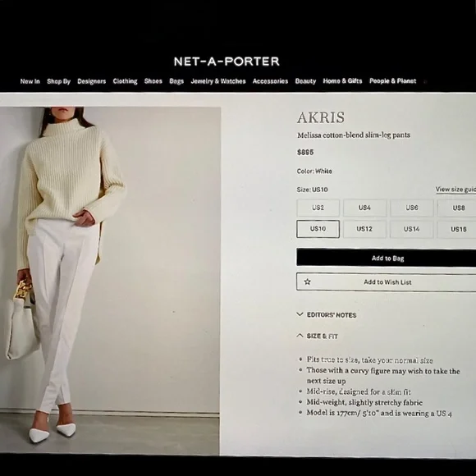Add the pants to bag
The width and height of the screenshot is (476, 476).
pyautogui.click(x=387, y=258)
